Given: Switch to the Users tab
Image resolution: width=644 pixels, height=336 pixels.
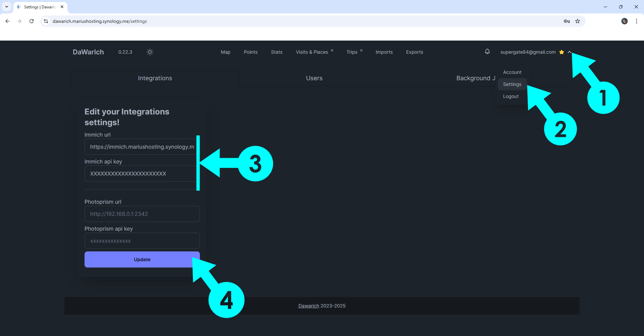Looking at the screenshot, I should point(314,78).
